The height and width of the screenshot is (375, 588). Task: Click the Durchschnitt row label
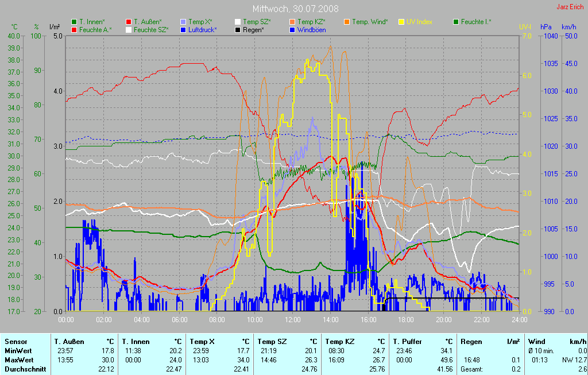[25, 369]
